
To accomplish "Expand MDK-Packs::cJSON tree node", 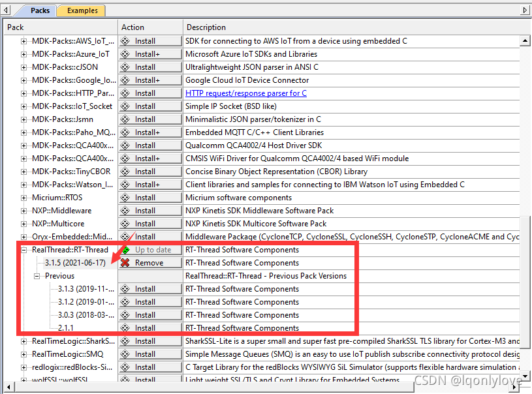I will pos(23,67).
